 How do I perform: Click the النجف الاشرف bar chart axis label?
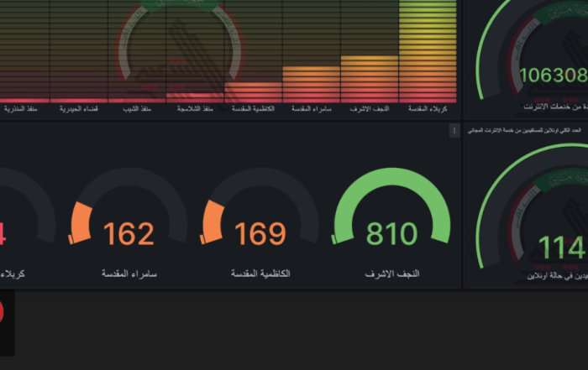tap(370, 108)
